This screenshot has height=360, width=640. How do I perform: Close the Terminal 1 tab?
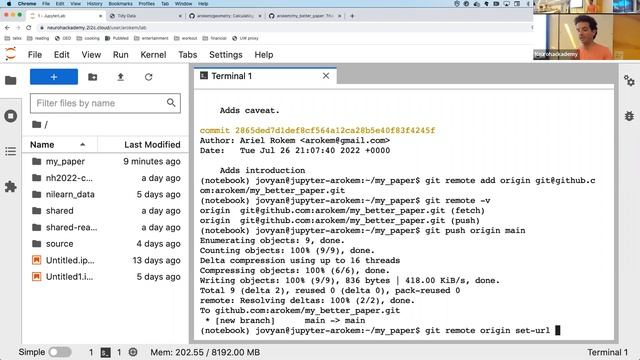pyautogui.click(x=326, y=76)
